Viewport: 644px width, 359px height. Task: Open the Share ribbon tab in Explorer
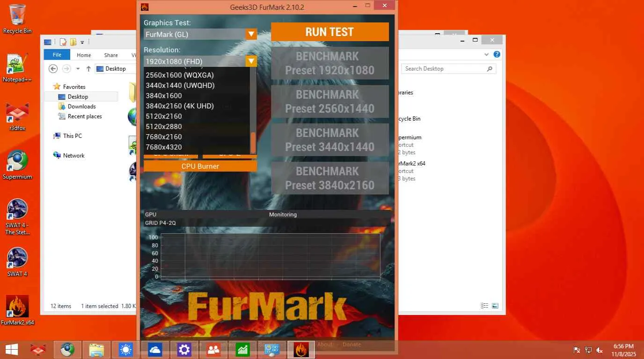(111, 55)
